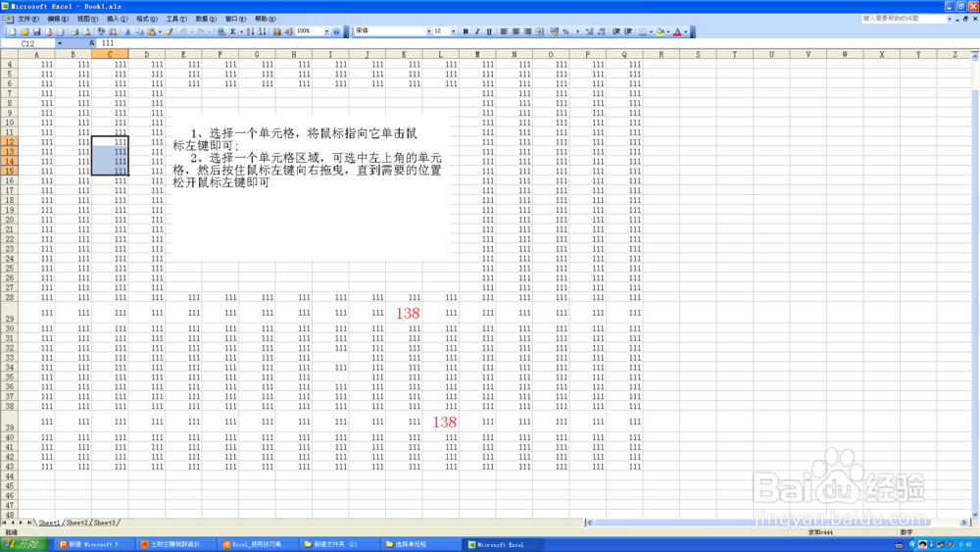980x552 pixels.
Task: Sort descending with the Z-A icon
Action: pyautogui.click(x=262, y=31)
